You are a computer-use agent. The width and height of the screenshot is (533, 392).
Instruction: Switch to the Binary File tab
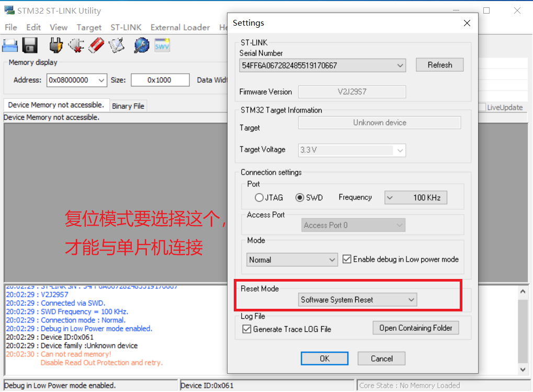(x=128, y=106)
